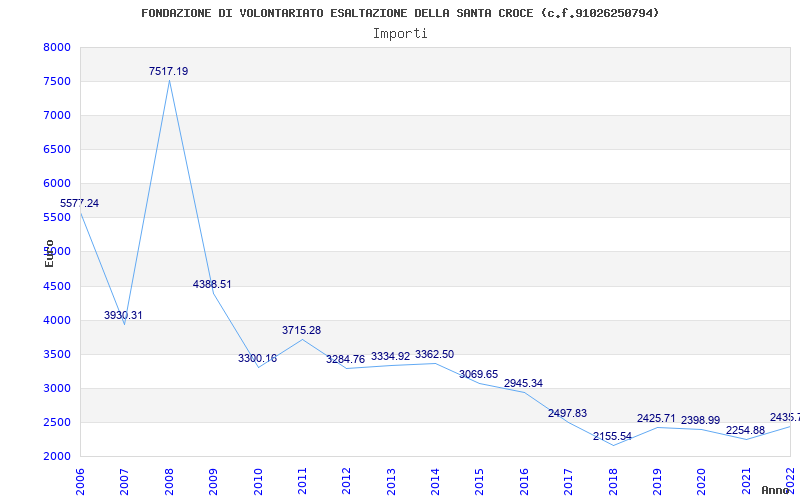The width and height of the screenshot is (800, 500).
Task: Select the 2016 x-axis year label
Action: [x=524, y=481]
